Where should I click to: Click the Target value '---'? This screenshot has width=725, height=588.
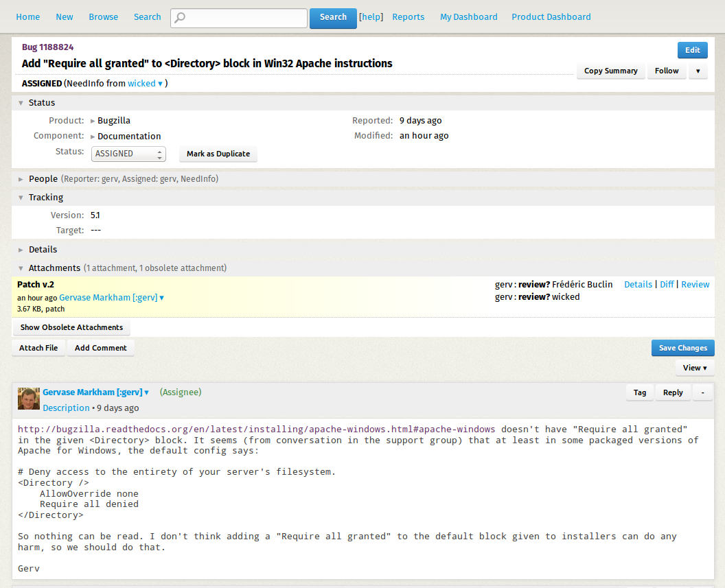click(95, 231)
